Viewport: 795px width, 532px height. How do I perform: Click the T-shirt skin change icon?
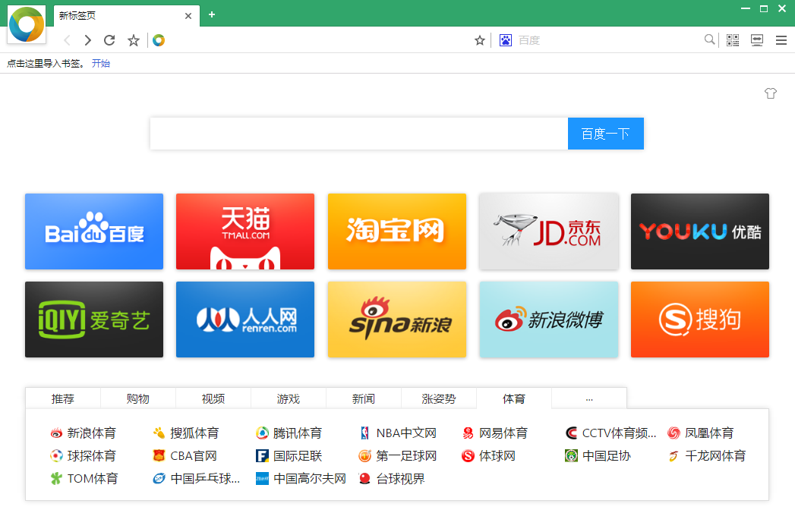(x=771, y=93)
